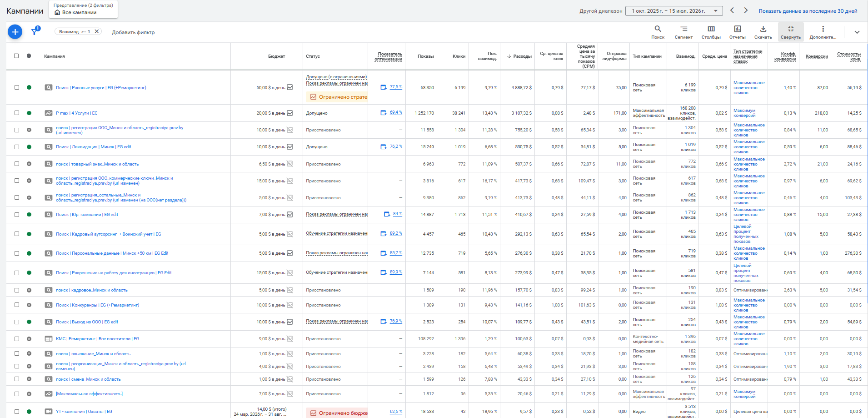This screenshot has width=868, height=418.
Task: Sort by the Клики column header
Action: point(459,56)
